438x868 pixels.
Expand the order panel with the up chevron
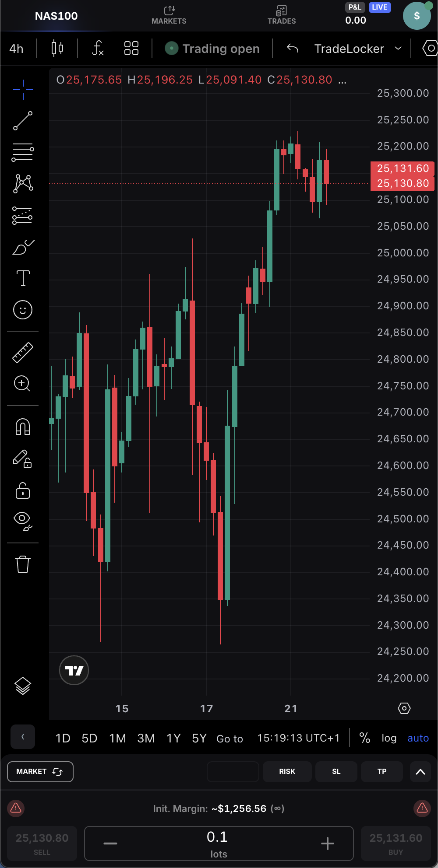coord(420,772)
